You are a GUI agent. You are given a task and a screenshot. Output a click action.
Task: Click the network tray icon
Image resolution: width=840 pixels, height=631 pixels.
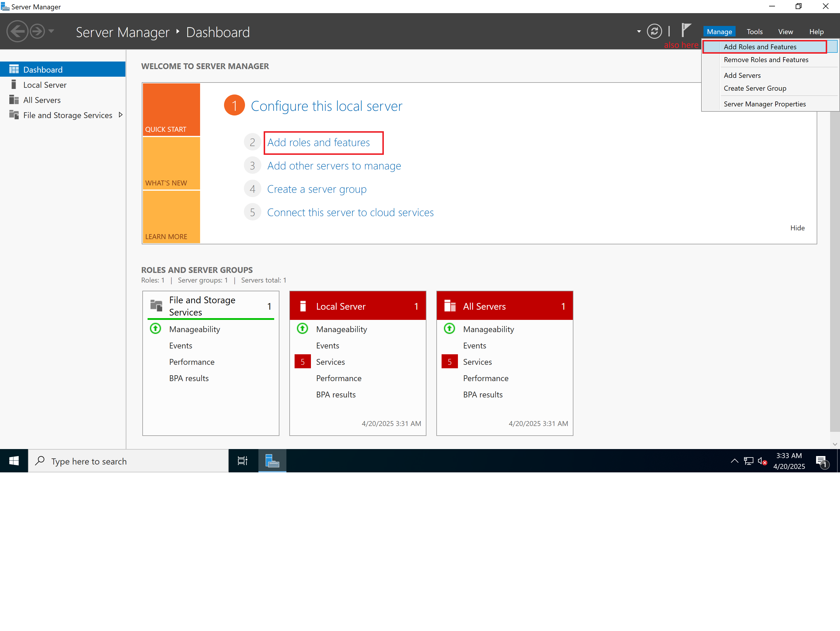click(x=748, y=461)
